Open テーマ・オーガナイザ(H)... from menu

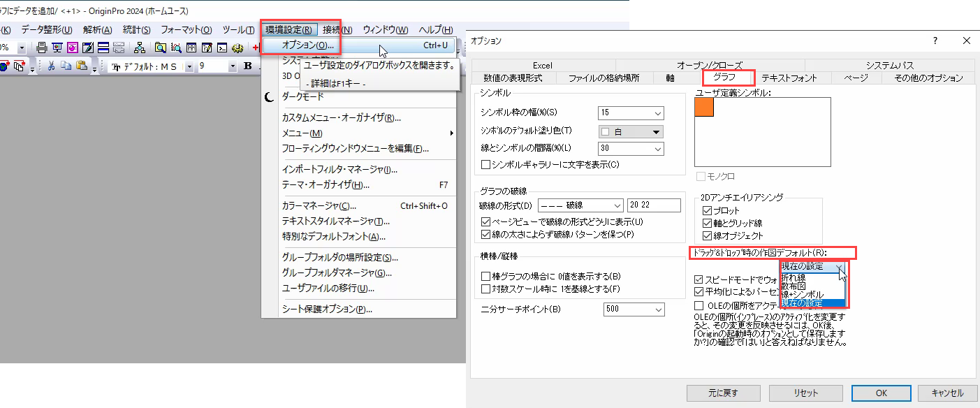pyautogui.click(x=358, y=185)
